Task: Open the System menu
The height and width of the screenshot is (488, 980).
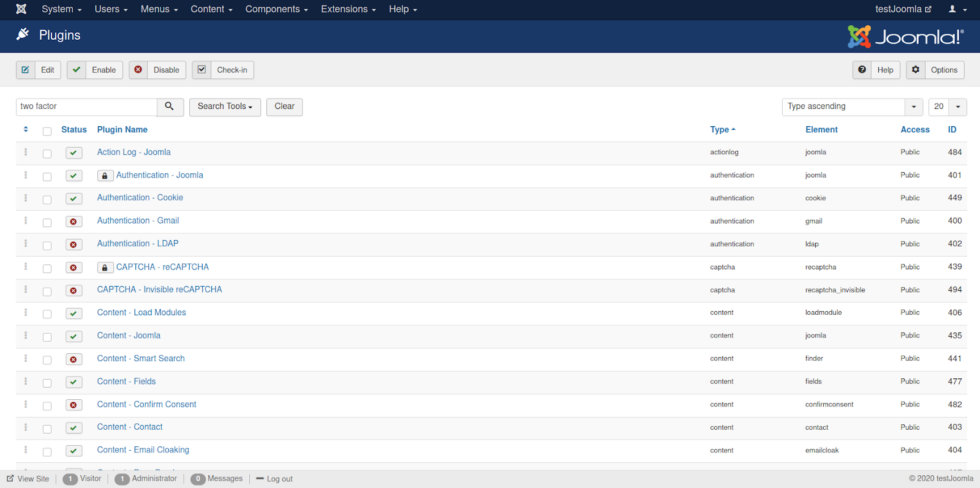Action: click(x=61, y=9)
